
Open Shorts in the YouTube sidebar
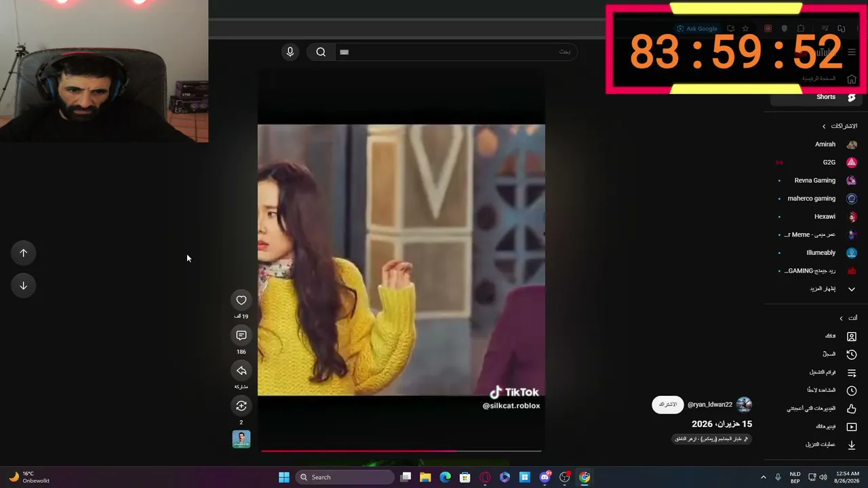point(816,97)
